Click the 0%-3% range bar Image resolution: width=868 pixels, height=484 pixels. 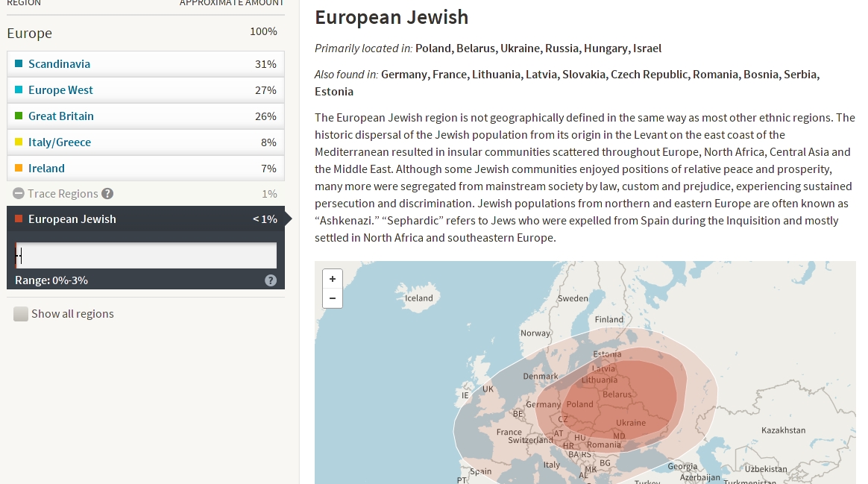[x=145, y=255]
